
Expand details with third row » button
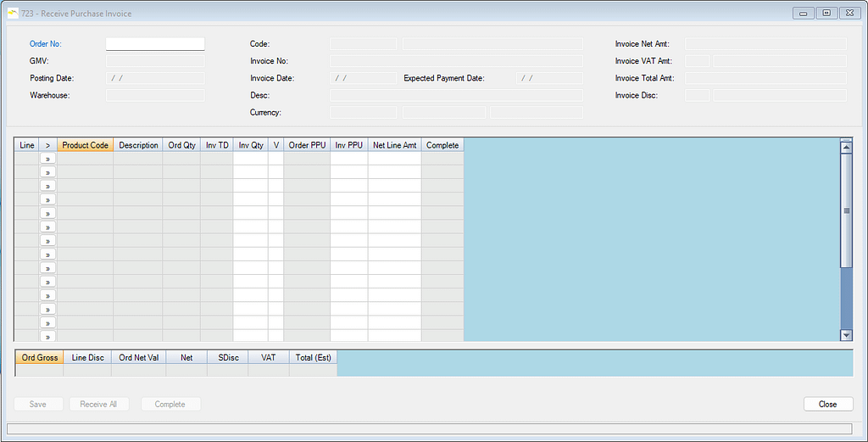pyautogui.click(x=47, y=186)
